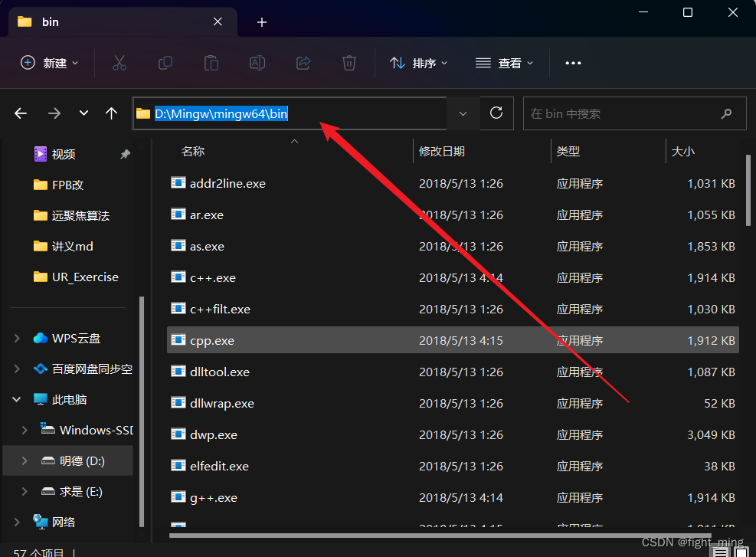Click the search magnifier icon
Image resolution: width=756 pixels, height=557 pixels.
726,114
